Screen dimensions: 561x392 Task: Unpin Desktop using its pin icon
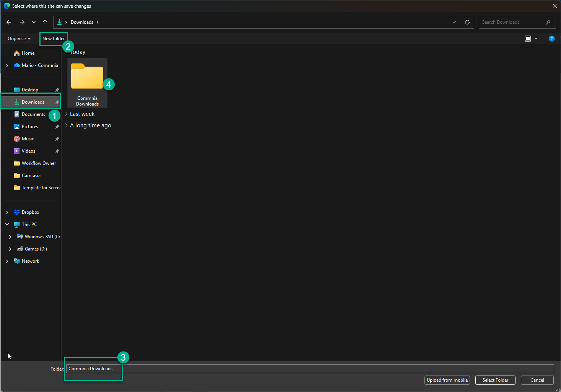pos(57,90)
